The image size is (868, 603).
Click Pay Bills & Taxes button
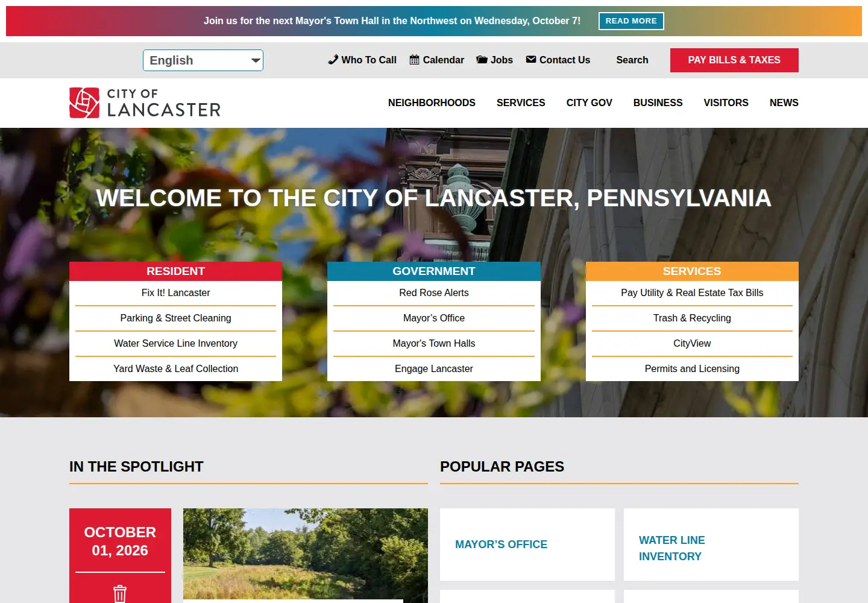pyautogui.click(x=734, y=60)
